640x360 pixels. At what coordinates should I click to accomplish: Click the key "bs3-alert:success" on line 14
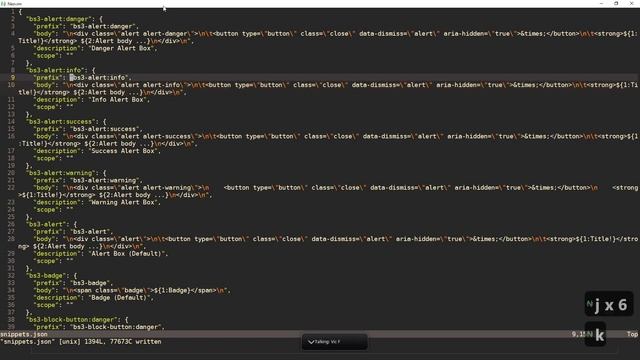(x=62, y=122)
